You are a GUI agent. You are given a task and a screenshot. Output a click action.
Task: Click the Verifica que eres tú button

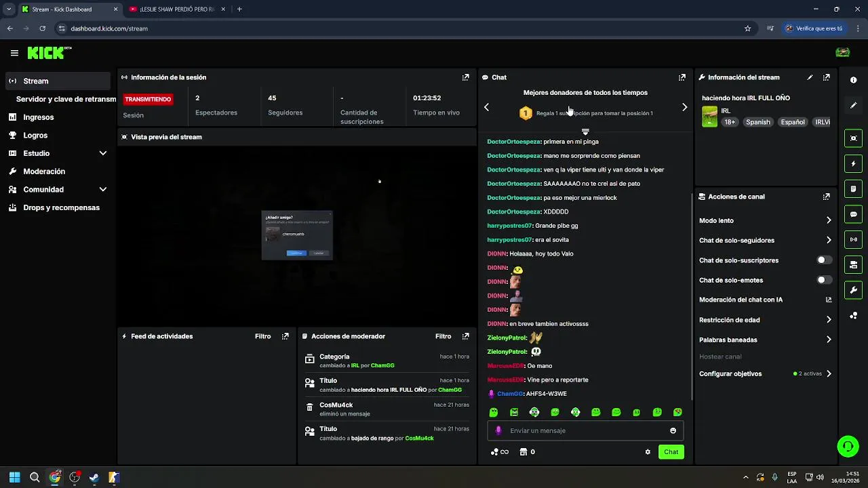click(x=814, y=28)
